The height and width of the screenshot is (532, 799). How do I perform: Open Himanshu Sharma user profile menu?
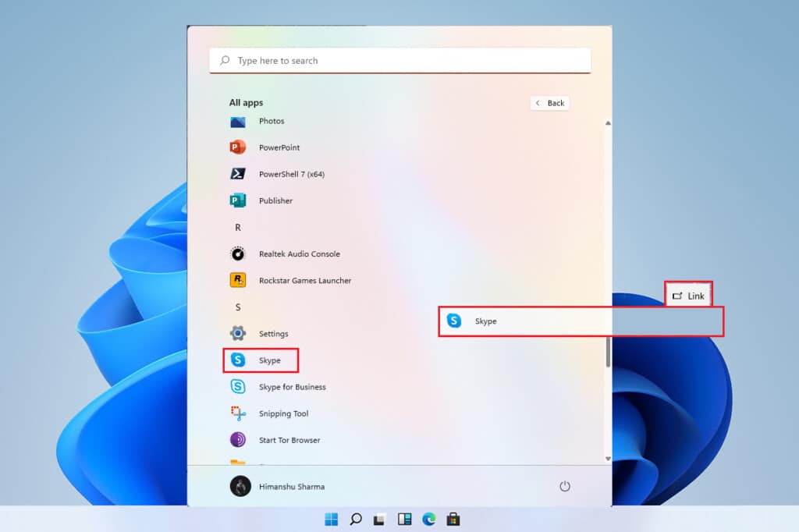278,486
